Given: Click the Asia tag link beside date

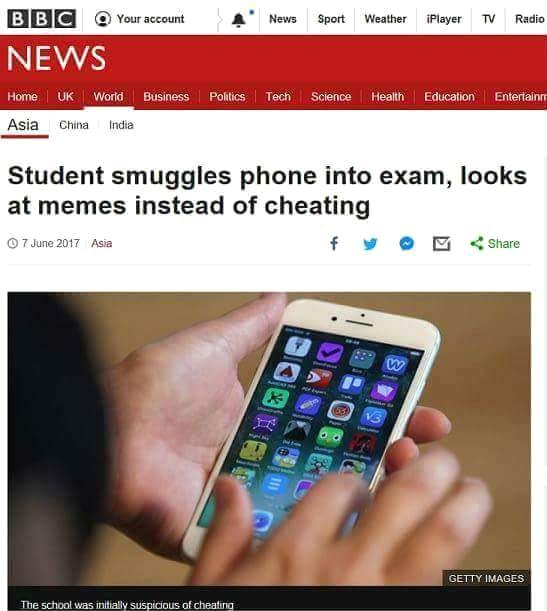Looking at the screenshot, I should coord(102,243).
